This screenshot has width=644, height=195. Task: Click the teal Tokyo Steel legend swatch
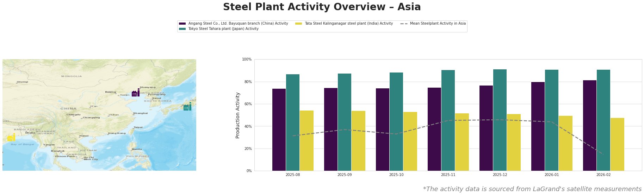[x=182, y=29]
